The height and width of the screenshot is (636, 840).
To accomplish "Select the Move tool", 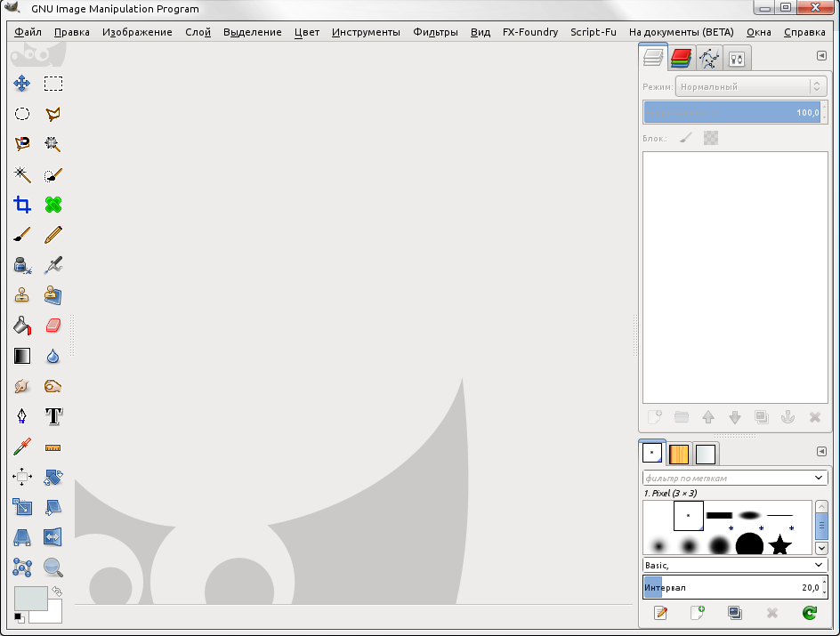I will (x=22, y=84).
